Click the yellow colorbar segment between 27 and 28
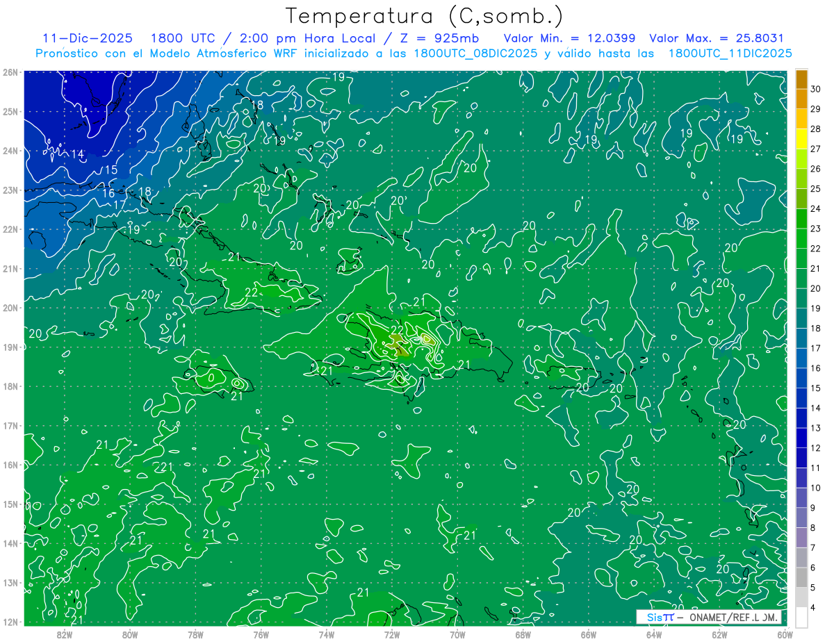The image size is (834, 644). (801, 139)
